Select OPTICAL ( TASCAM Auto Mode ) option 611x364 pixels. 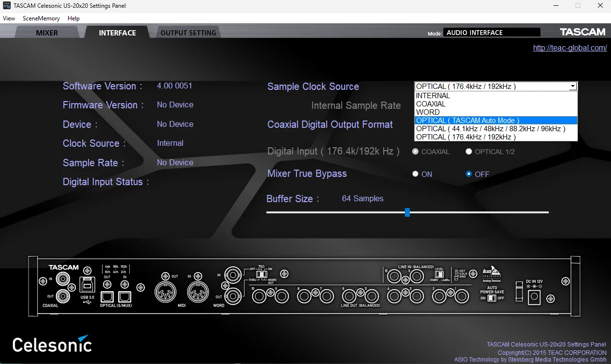[x=496, y=121]
